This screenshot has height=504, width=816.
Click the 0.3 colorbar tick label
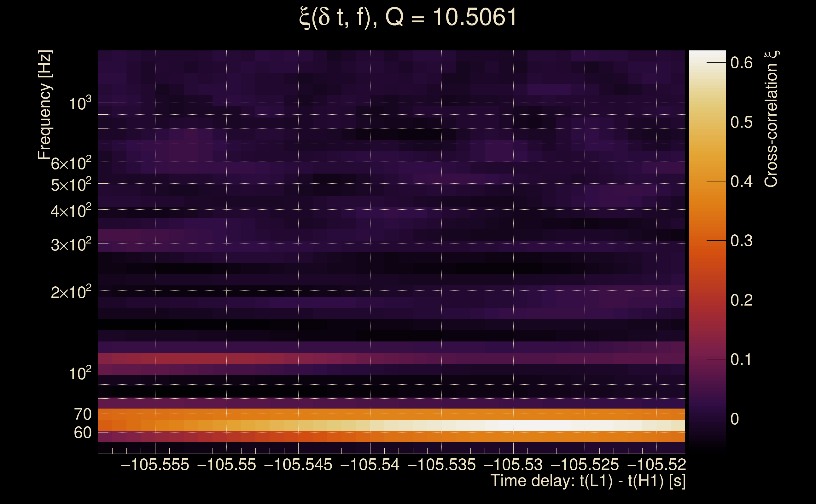[741, 241]
